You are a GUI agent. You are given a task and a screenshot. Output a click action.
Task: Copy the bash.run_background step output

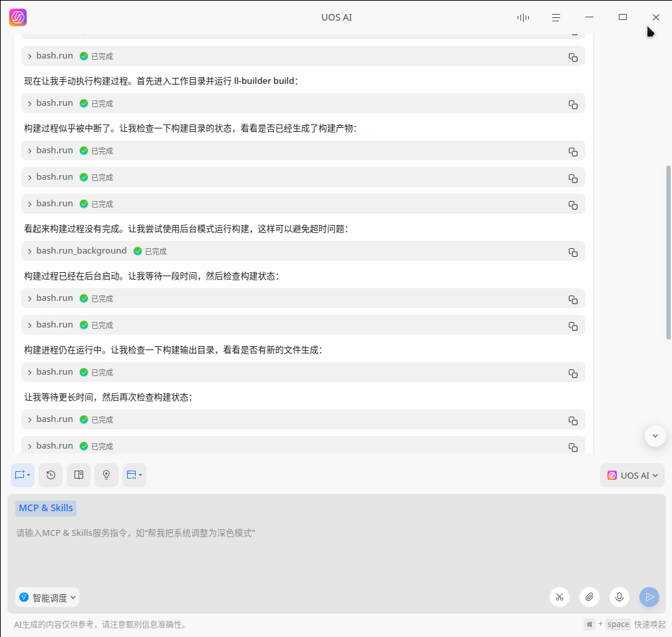pyautogui.click(x=573, y=252)
